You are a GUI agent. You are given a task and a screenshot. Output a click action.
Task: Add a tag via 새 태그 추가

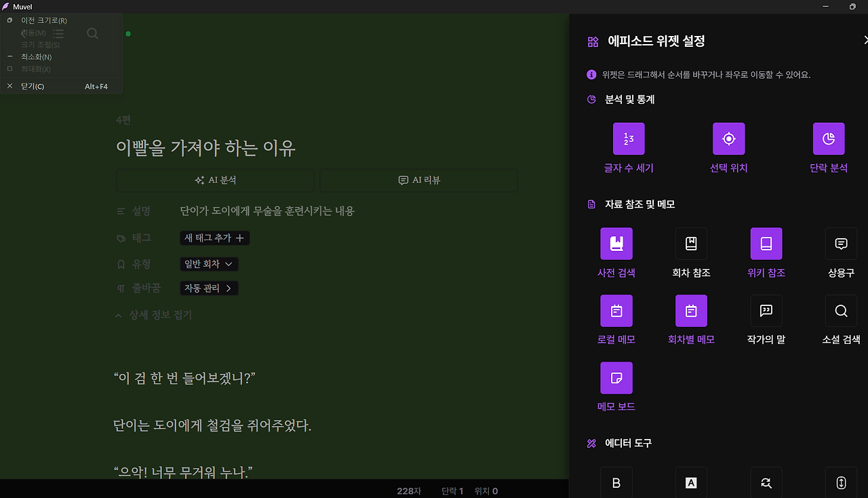[214, 237]
